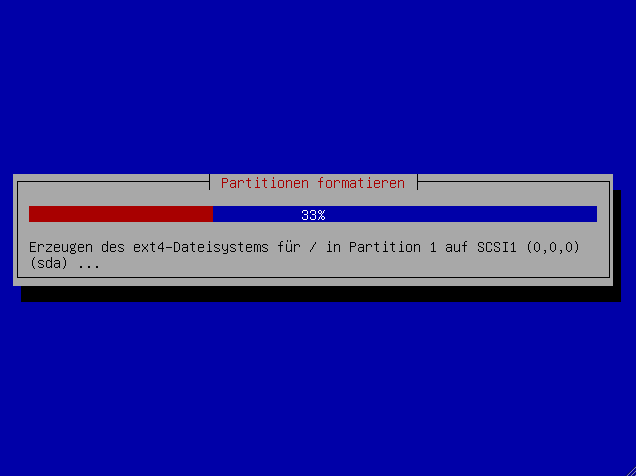Click the "Partition 1" text in status
The height and width of the screenshot is (476, 636).
click(393, 247)
